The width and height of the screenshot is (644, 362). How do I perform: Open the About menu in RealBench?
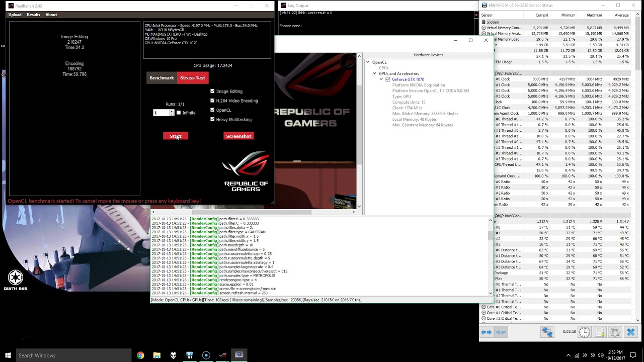pos(51,15)
